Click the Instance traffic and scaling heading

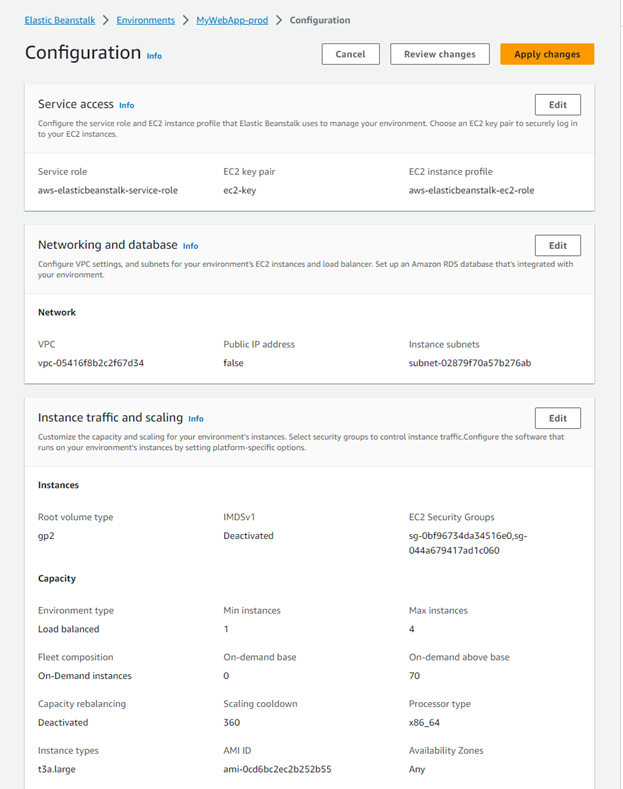pyautogui.click(x=110, y=418)
